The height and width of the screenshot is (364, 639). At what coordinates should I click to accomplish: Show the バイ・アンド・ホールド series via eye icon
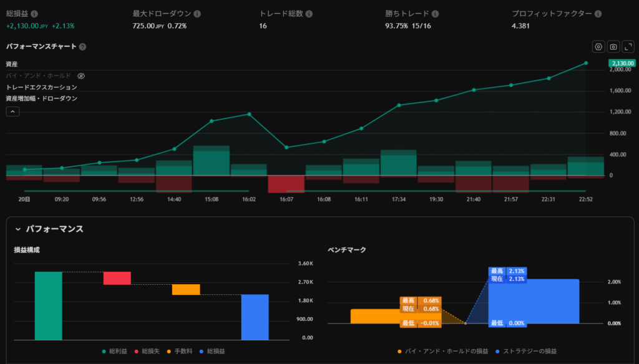click(81, 75)
